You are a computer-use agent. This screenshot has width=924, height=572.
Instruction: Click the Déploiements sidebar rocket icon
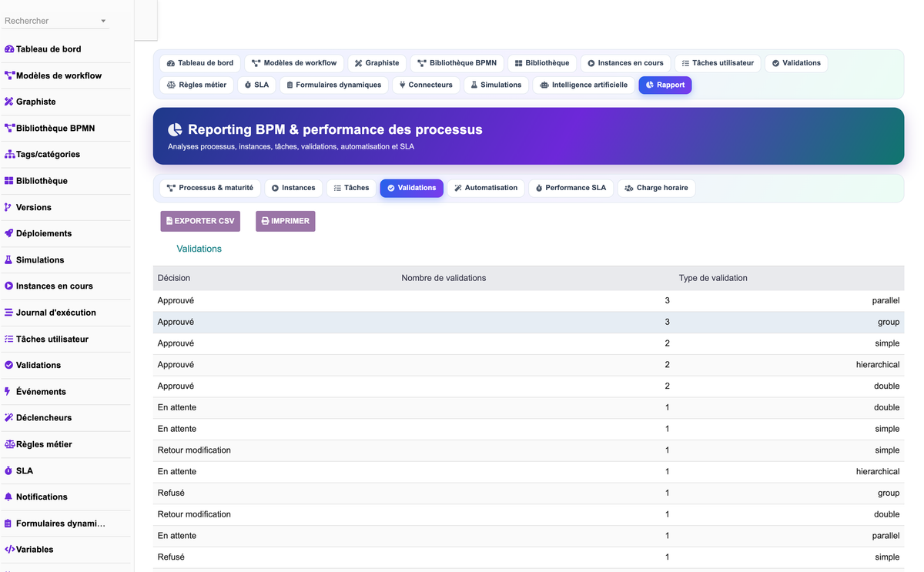click(x=9, y=233)
